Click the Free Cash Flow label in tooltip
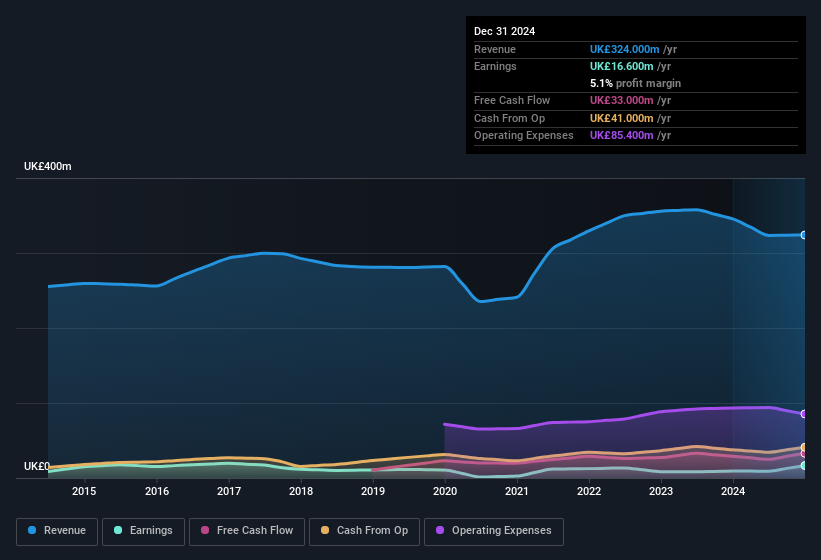821x560 pixels. 512,100
